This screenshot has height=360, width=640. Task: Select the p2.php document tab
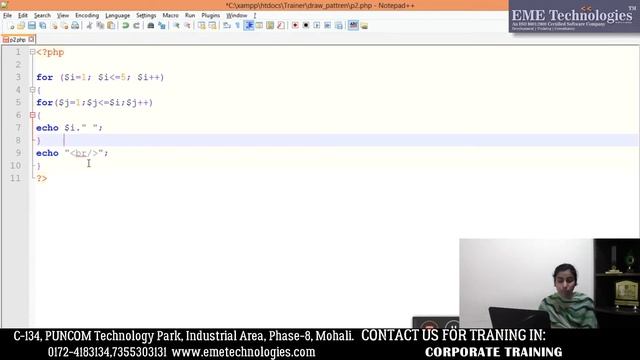[17, 40]
